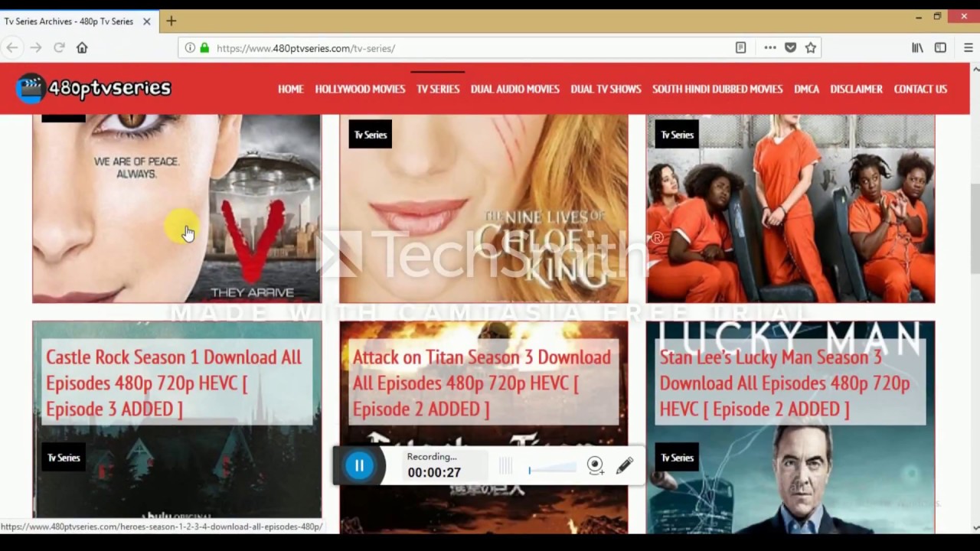Select the TV SERIES menu item
Image resolution: width=980 pixels, height=551 pixels.
[438, 89]
